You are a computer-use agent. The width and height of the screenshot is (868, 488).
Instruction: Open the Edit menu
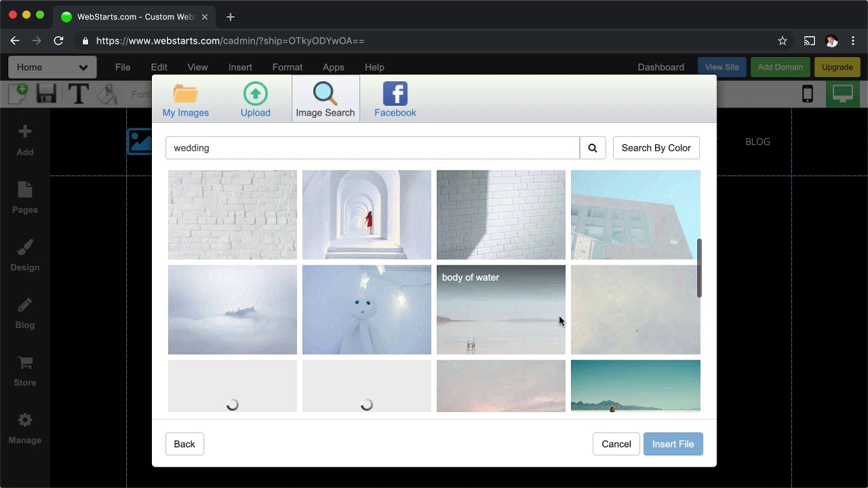[159, 67]
